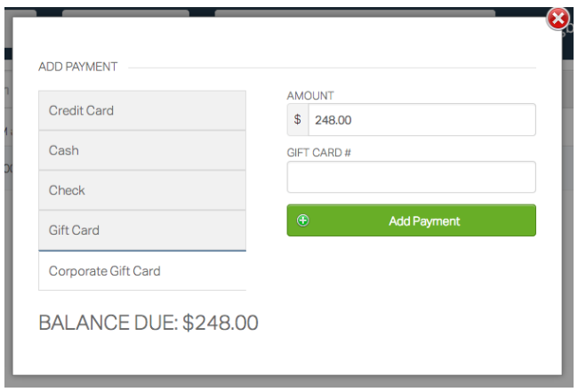The height and width of the screenshot is (392, 578).
Task: Select Credit Card payment method
Action: [142, 110]
